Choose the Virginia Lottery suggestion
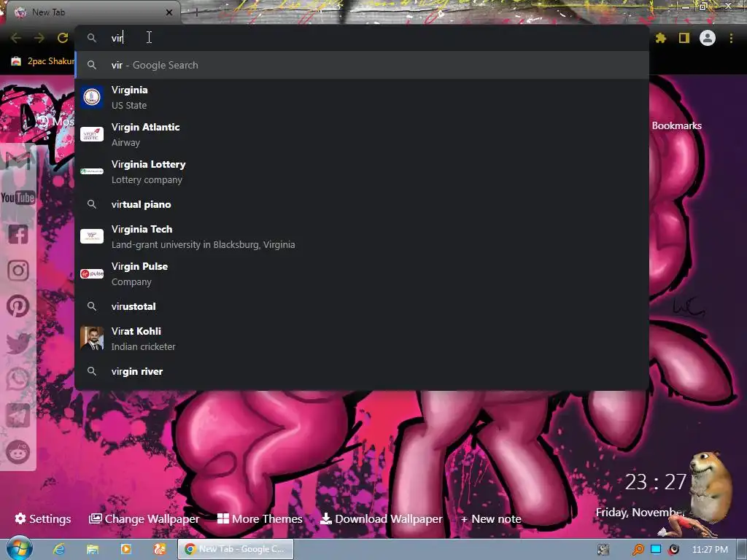Screen dimensions: 747x560 pyautogui.click(x=362, y=171)
